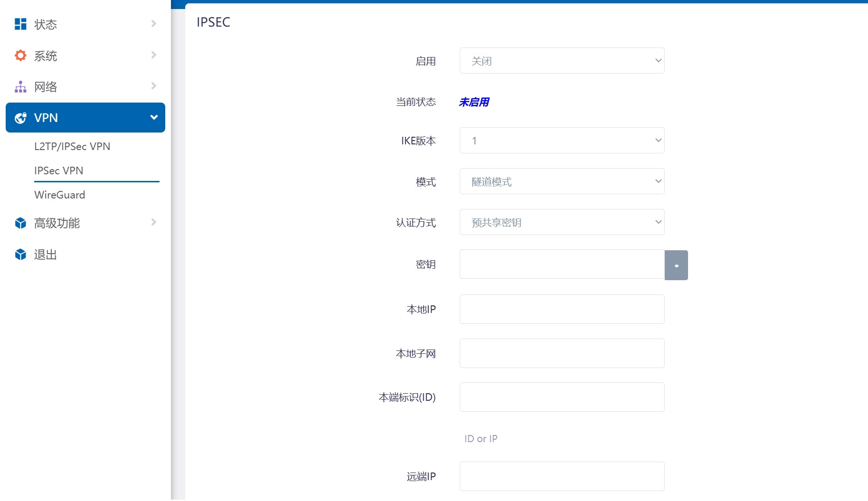Switch to the L2TP/IPSec VPN page
The width and height of the screenshot is (868, 501).
point(72,146)
